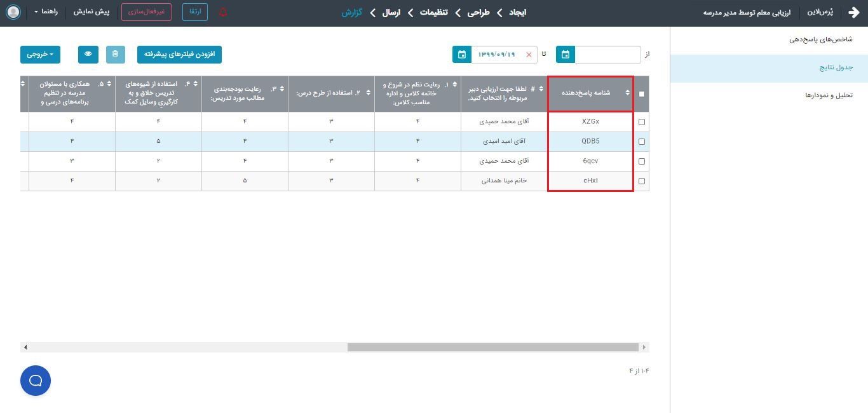Click the trash delete icon button
Viewport: 868px width, 413px height.
coord(115,54)
